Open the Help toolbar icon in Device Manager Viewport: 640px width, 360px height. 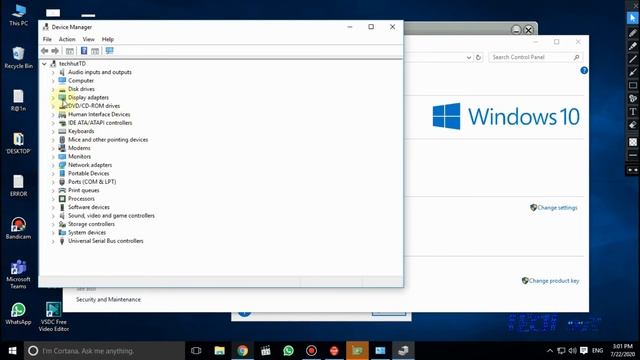(84, 51)
